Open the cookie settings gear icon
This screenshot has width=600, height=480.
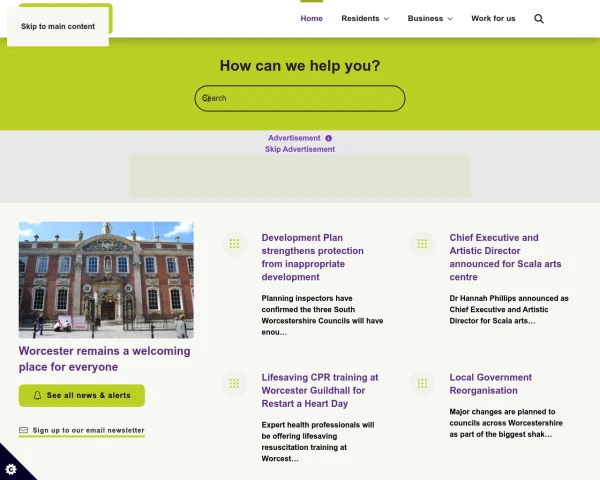(x=11, y=469)
